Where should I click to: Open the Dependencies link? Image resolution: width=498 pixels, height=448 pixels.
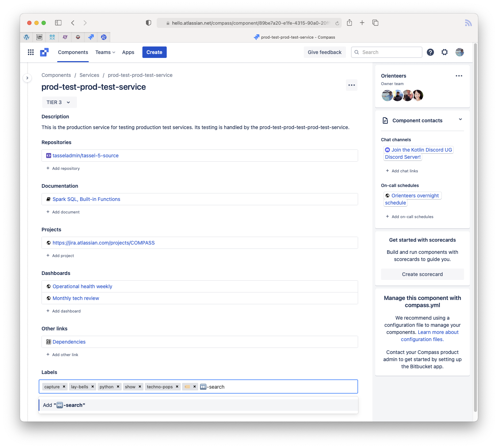69,342
